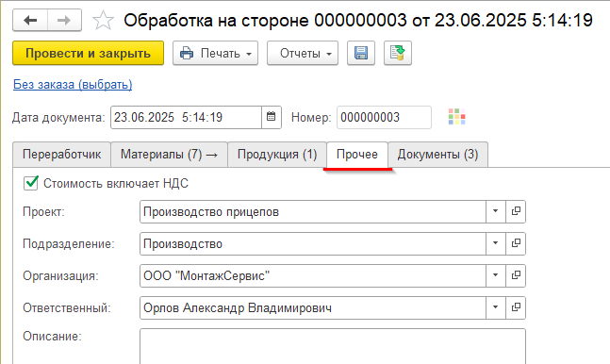Image resolution: width=610 pixels, height=364 pixels.
Task: Expand the Проект dropdown list
Action: point(496,211)
